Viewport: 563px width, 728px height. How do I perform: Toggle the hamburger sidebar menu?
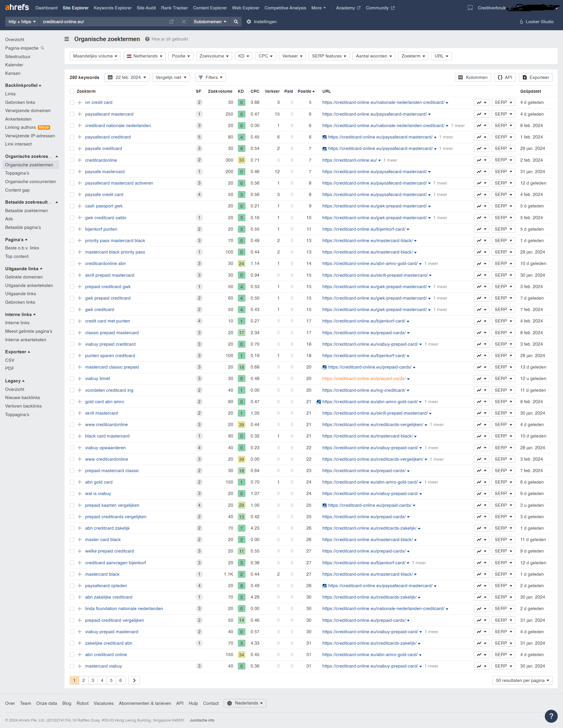67,39
